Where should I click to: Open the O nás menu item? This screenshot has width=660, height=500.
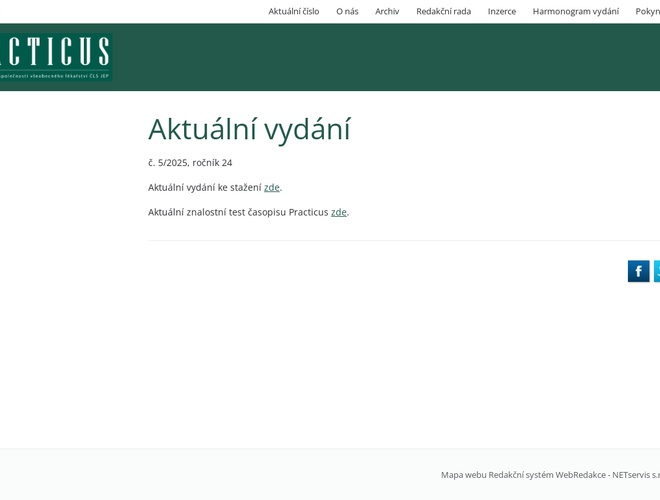347,11
